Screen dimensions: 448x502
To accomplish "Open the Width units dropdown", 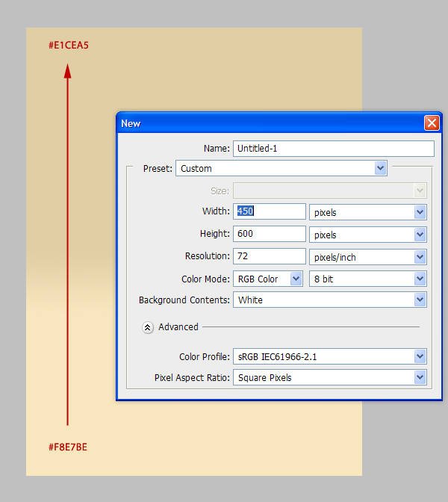I will click(x=367, y=213).
